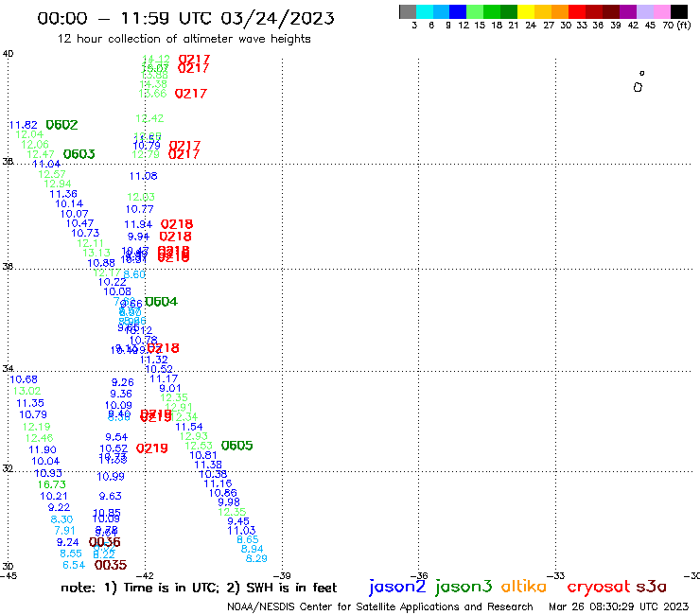Click the 'Mar 26 08:30:29 UTC 2023' timestamp
The width and height of the screenshot is (700, 615).
coord(619,606)
